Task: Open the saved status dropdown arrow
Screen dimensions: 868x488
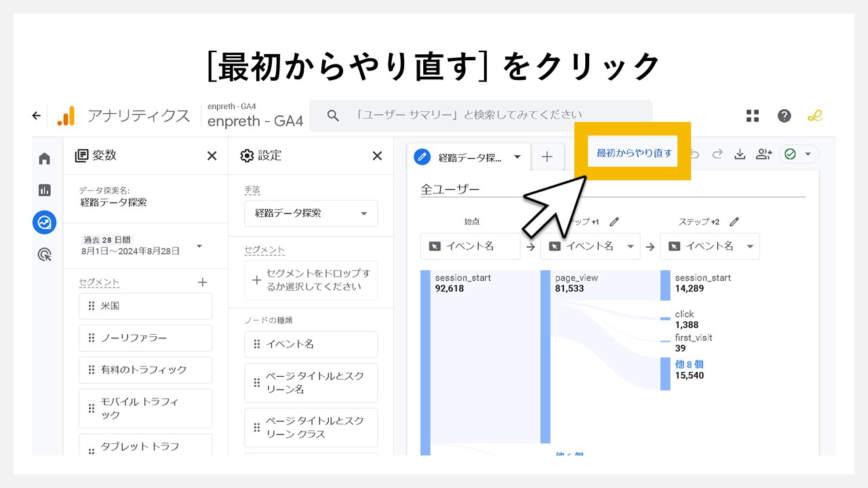Action: pyautogui.click(x=808, y=154)
